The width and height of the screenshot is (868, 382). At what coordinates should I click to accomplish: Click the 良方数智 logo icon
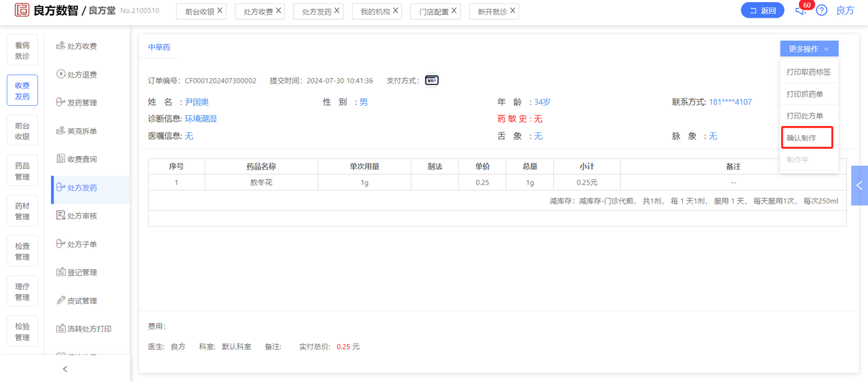click(22, 10)
